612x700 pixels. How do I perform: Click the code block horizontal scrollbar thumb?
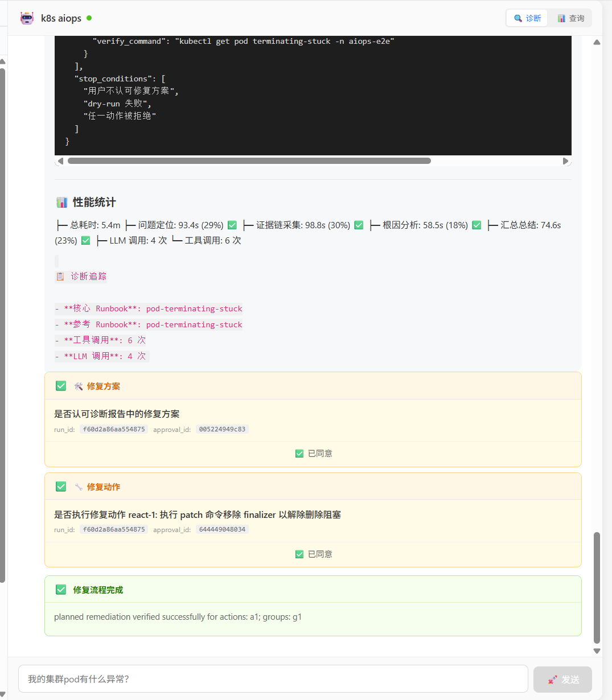(x=249, y=161)
